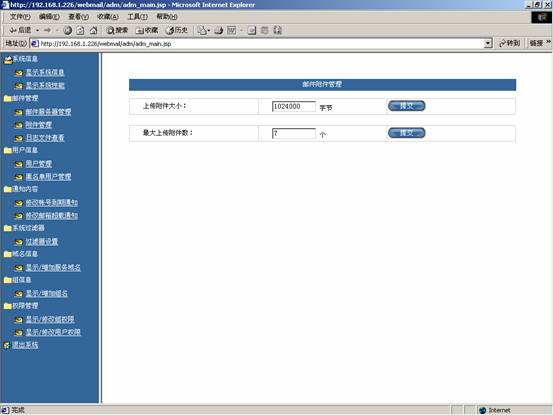Viewport: 553px width, 415px height.
Task: Click the Refresh page toolbar icon
Action: (80, 31)
